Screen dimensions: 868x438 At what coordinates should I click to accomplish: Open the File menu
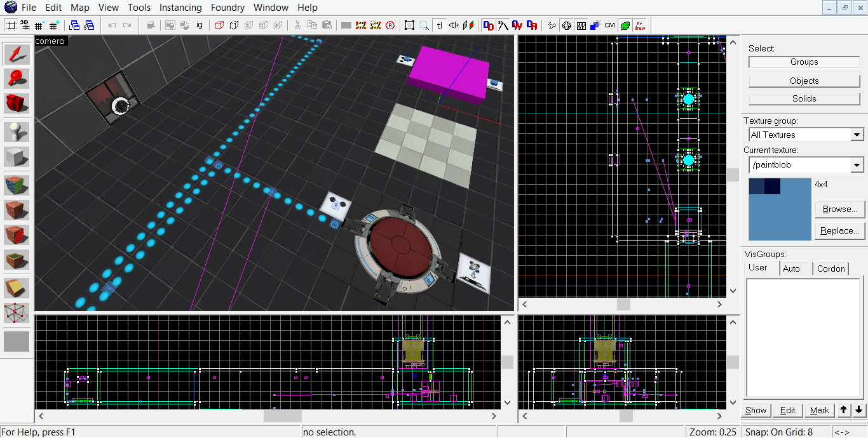pos(29,8)
